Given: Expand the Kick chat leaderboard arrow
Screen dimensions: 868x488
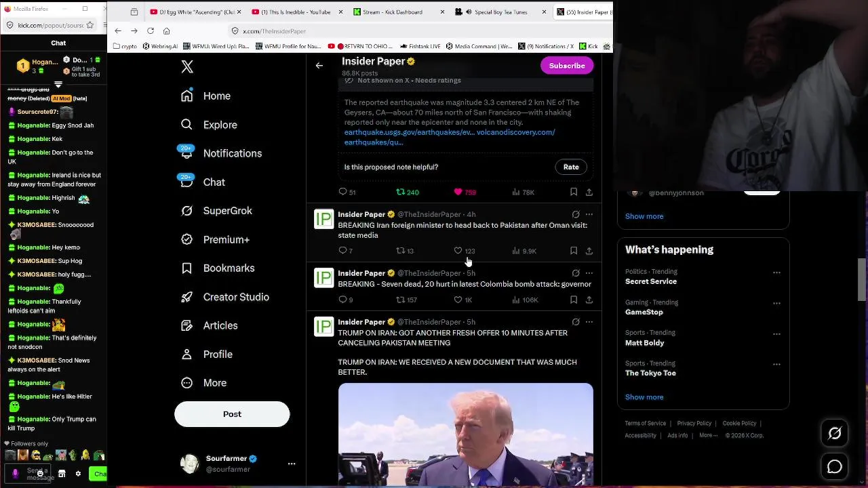Looking at the screenshot, I should (x=58, y=85).
